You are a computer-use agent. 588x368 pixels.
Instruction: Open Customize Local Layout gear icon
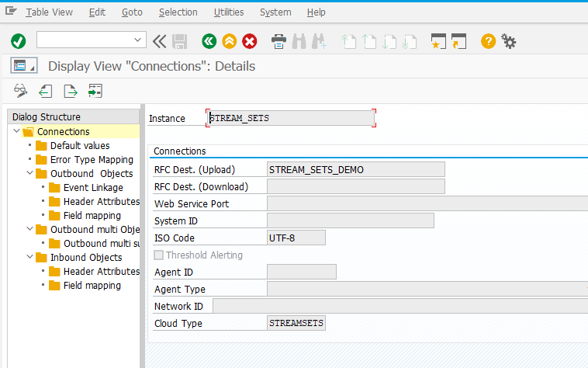point(509,41)
